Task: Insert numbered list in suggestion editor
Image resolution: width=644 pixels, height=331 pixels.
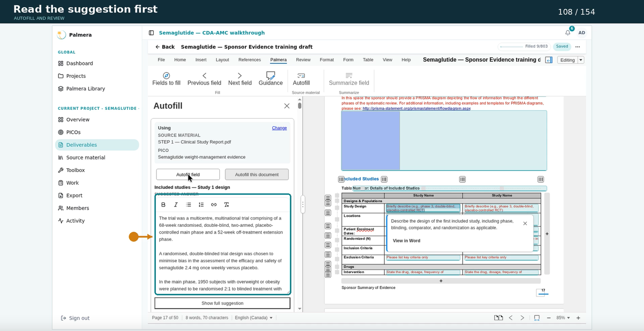Action: (x=201, y=205)
